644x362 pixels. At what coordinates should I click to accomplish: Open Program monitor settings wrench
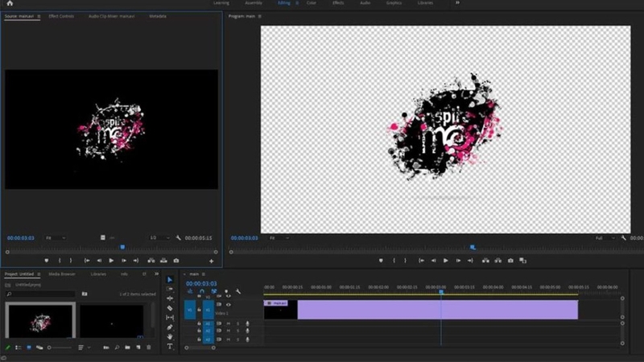point(623,237)
